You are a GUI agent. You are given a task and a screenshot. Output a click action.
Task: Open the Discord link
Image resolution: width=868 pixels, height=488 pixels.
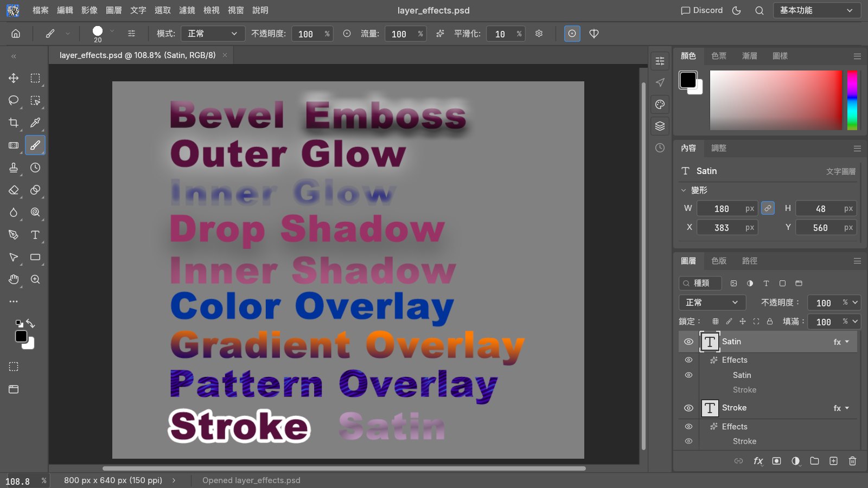[702, 10]
